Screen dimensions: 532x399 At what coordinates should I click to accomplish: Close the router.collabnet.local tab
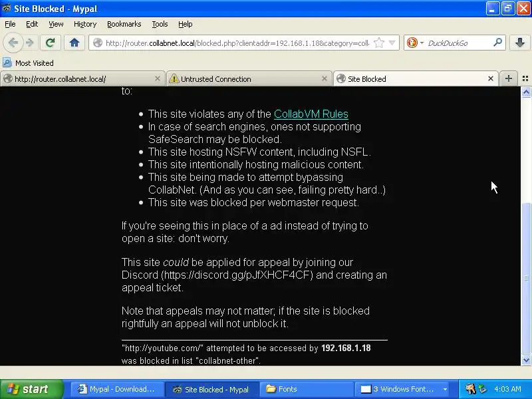click(x=158, y=78)
